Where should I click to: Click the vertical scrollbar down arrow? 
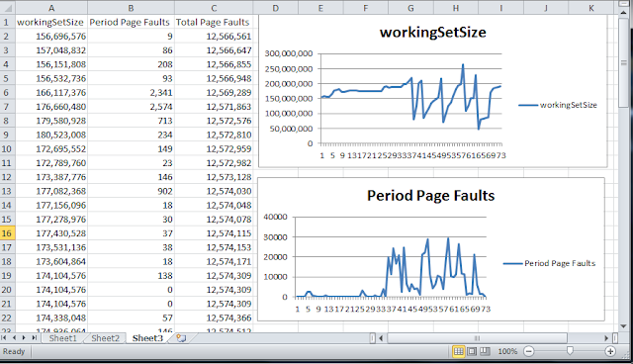pos(623,326)
